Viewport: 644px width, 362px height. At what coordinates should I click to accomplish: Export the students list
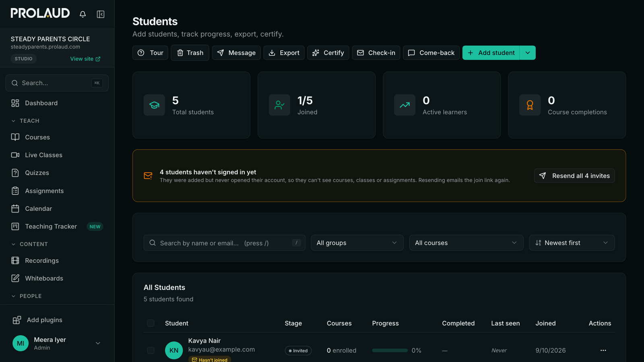click(284, 53)
